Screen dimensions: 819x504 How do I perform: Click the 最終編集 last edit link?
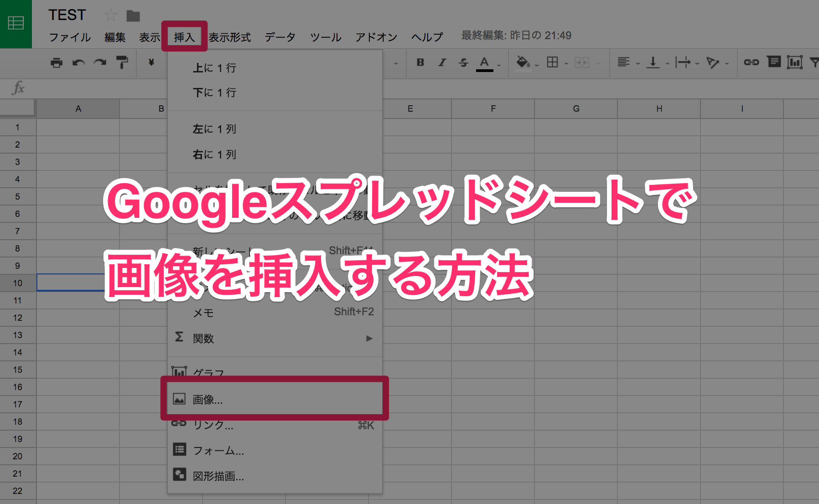[516, 36]
